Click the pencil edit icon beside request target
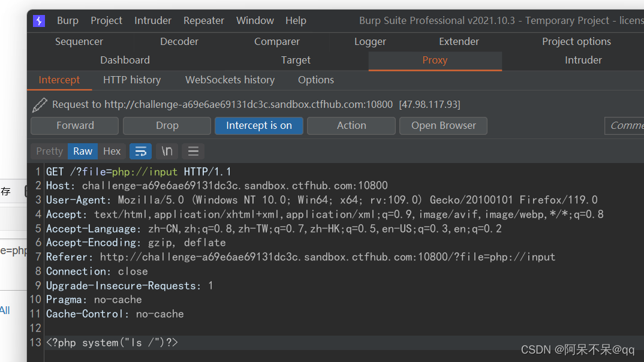644x362 pixels. pos(40,105)
